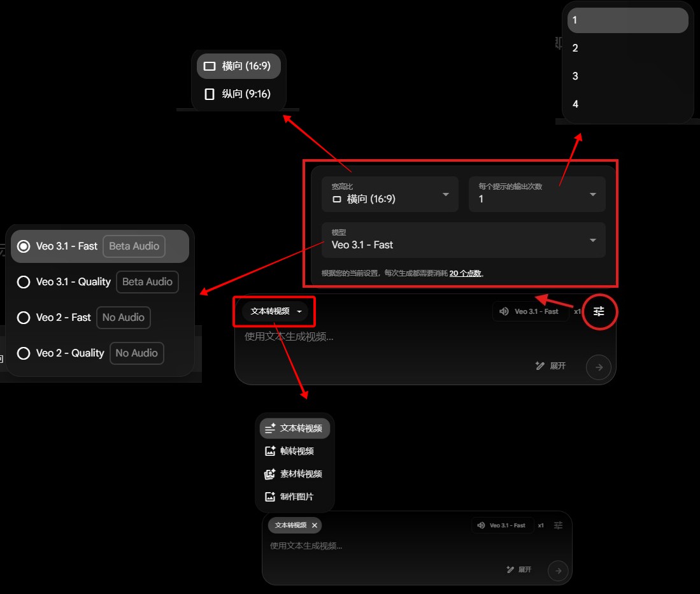700x594 pixels.
Task: Click the portrait rectangle icon in aspect popup
Action: [210, 94]
